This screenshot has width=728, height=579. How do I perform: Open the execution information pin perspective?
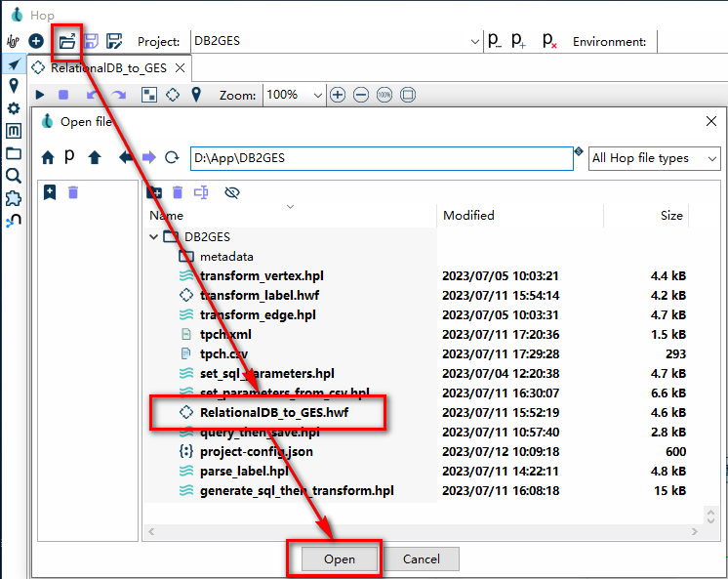(14, 86)
